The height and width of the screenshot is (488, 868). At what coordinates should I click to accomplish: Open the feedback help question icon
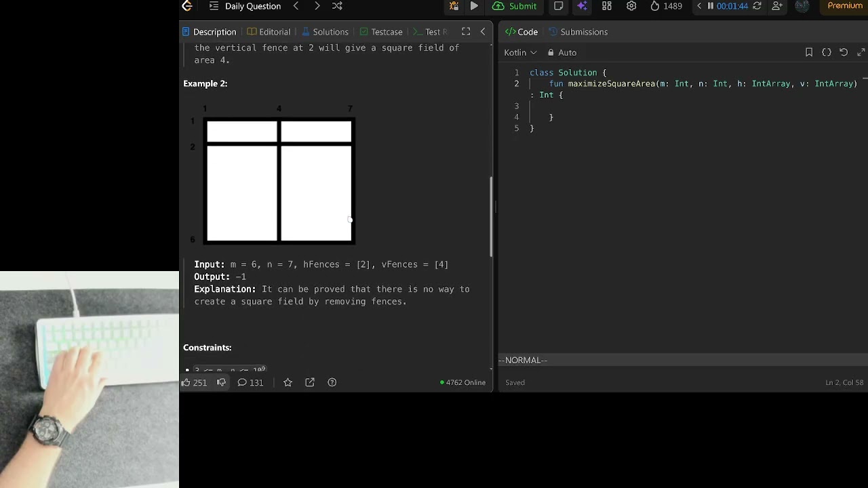tap(332, 382)
